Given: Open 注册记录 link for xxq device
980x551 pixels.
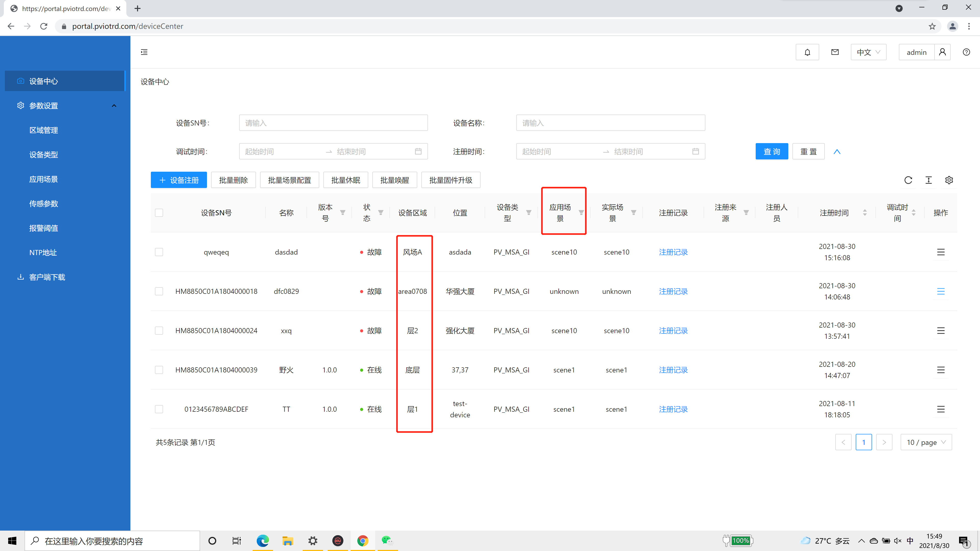Looking at the screenshot, I should click(x=673, y=330).
